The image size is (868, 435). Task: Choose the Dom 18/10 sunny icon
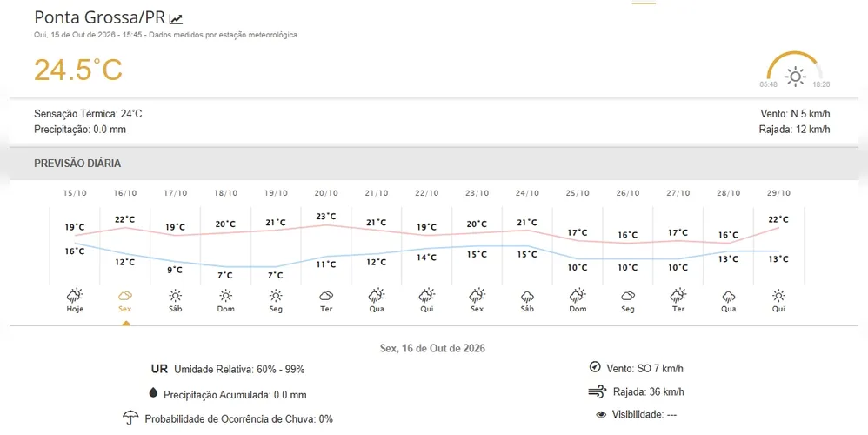click(x=226, y=296)
